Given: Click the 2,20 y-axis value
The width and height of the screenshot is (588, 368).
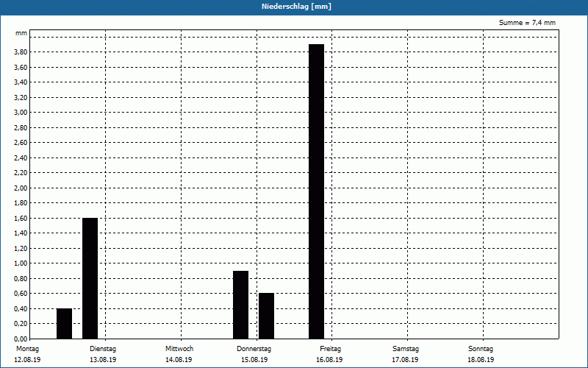Looking at the screenshot, I should click(21, 173).
